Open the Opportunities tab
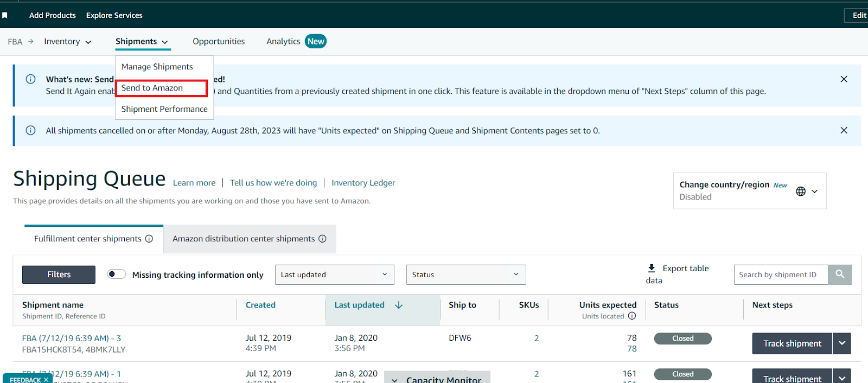The height and width of the screenshot is (383, 868). (x=219, y=41)
